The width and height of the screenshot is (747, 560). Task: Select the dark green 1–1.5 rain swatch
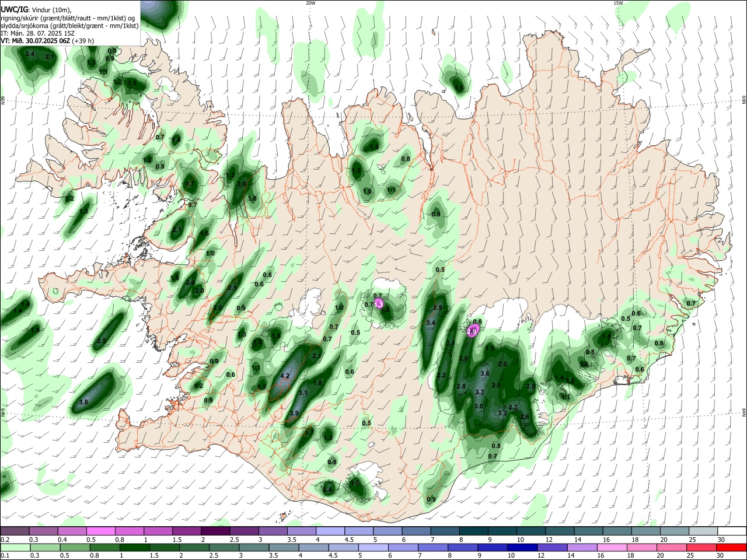[x=134, y=548]
